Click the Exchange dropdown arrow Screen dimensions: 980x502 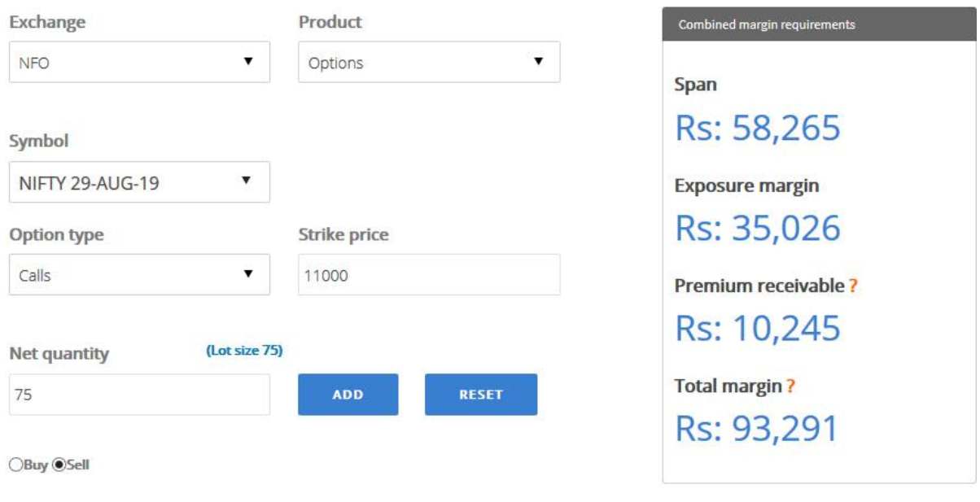tap(248, 62)
